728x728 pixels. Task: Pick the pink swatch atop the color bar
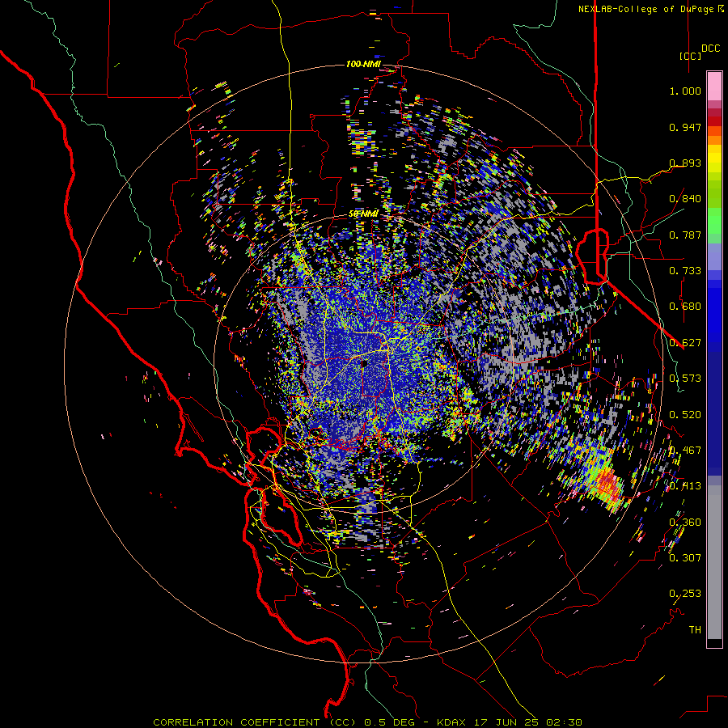point(714,86)
